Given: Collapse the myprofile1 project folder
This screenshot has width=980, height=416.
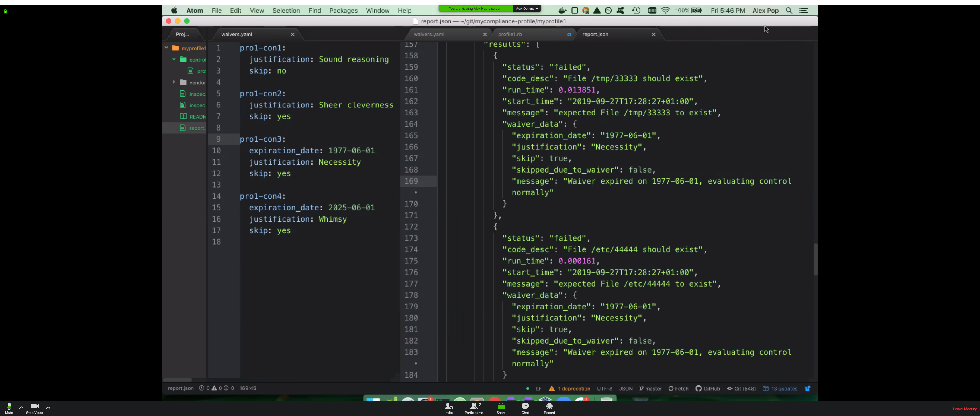Looking at the screenshot, I should [166, 48].
